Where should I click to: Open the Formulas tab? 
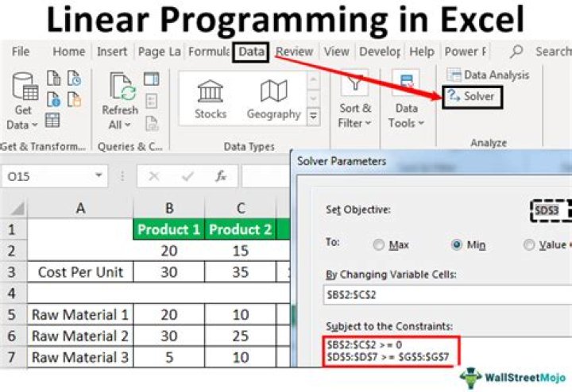tap(209, 52)
